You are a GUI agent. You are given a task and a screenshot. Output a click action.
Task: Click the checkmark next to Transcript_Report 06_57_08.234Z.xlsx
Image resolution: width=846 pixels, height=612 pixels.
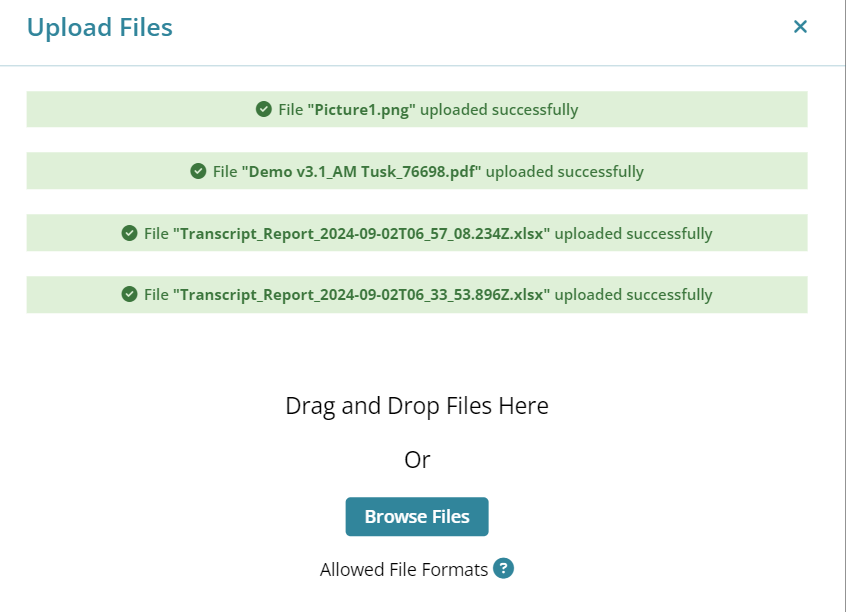tap(129, 233)
